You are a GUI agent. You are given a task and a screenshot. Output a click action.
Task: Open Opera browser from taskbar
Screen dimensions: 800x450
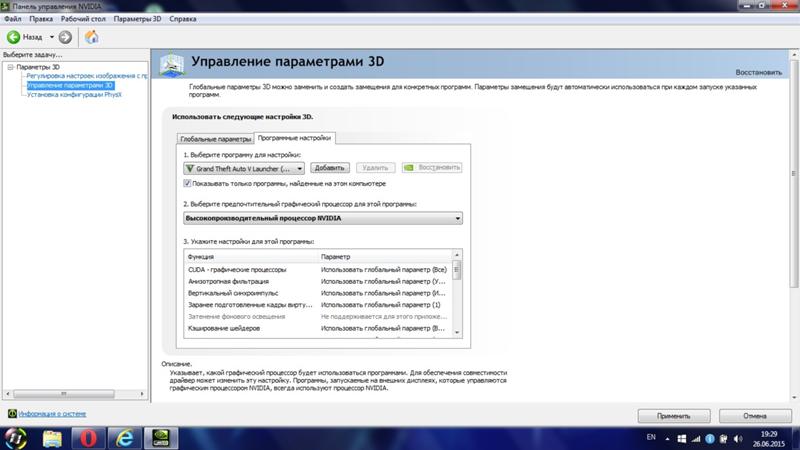[x=88, y=438]
